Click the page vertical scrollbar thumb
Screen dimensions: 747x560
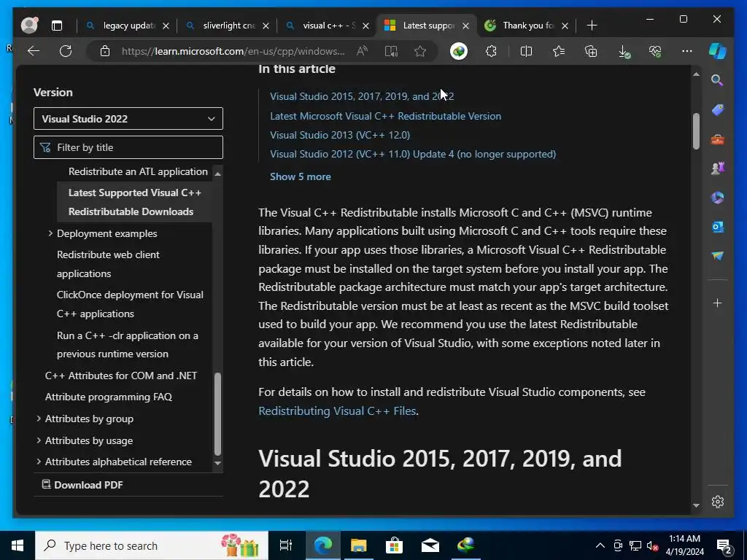tap(696, 131)
